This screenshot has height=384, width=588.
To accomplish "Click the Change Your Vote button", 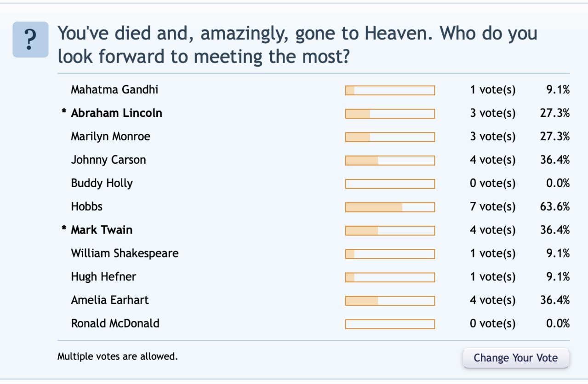I will click(515, 358).
